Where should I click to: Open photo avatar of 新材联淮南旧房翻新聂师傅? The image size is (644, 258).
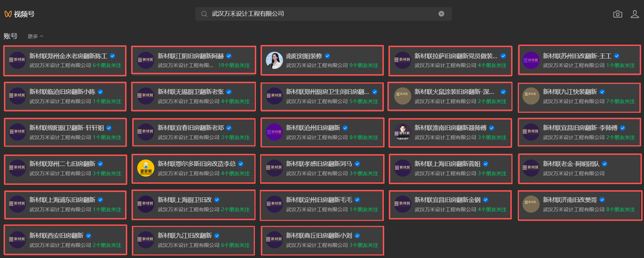pos(402,132)
